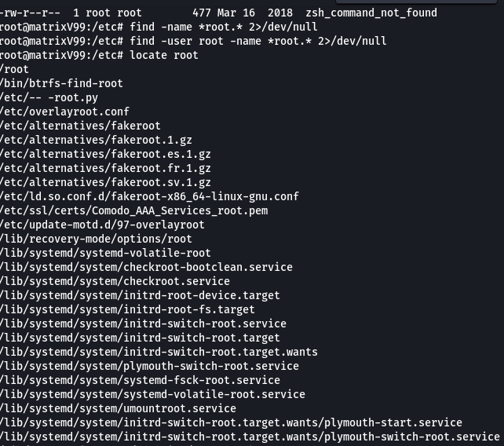This screenshot has width=504, height=446.
Task: Click the systemd-fsck-root.service path
Action: (x=140, y=380)
